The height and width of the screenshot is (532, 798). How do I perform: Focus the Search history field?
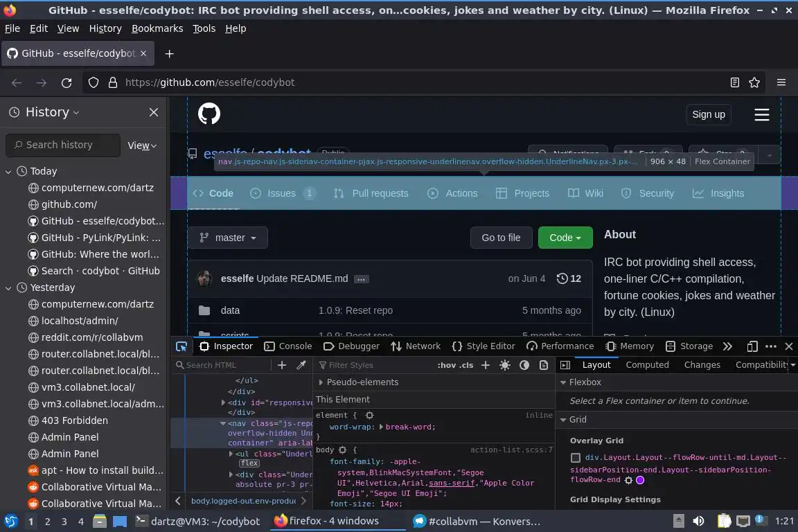click(63, 145)
